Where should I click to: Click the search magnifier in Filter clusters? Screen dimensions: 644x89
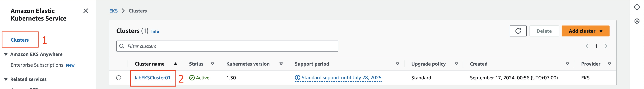pos(122,46)
